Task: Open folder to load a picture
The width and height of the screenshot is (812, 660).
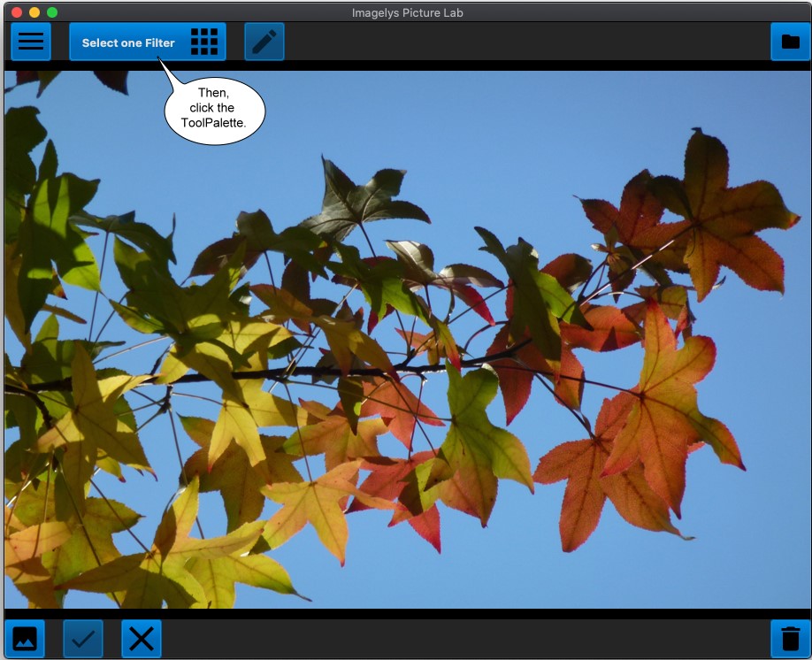Action: pos(790,42)
